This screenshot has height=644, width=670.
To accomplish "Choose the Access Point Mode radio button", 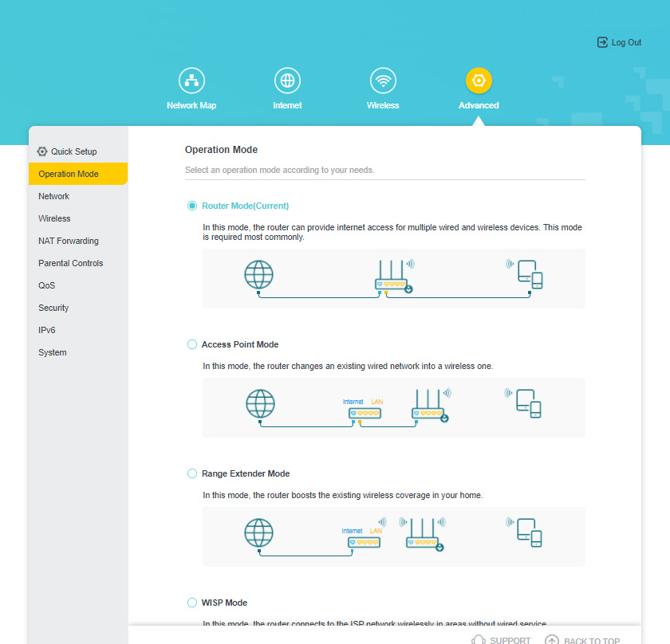I will 192,344.
